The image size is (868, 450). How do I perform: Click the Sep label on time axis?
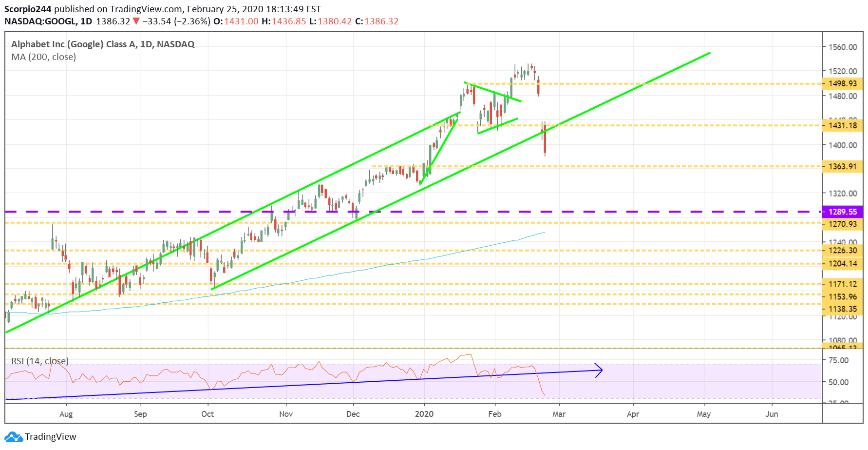140,414
